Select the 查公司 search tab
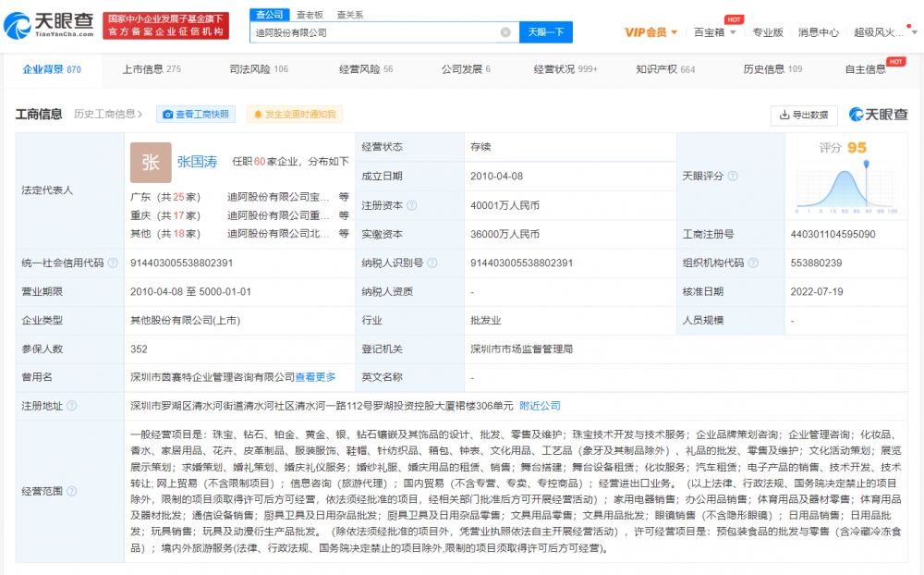This screenshot has height=575, width=924. [269, 15]
